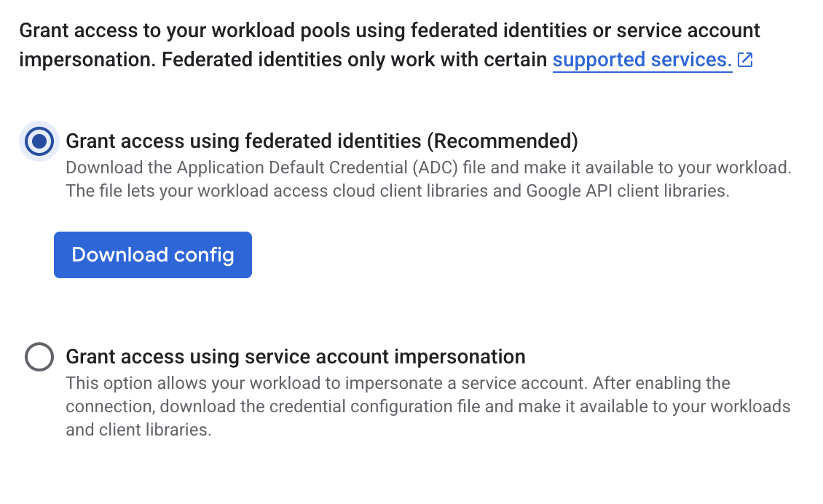Click the Download config button

coord(153,255)
